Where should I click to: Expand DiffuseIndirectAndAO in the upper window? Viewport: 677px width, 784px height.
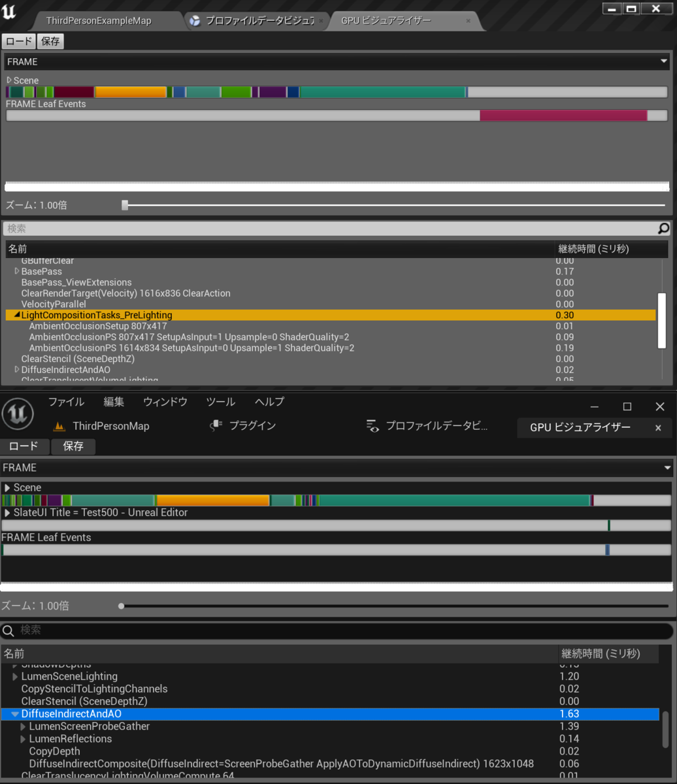click(17, 370)
